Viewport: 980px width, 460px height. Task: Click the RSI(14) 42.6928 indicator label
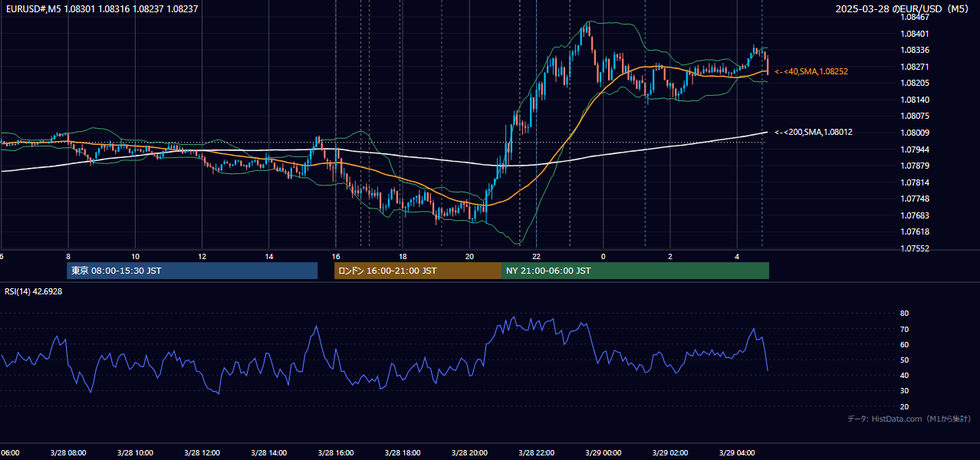[34, 291]
